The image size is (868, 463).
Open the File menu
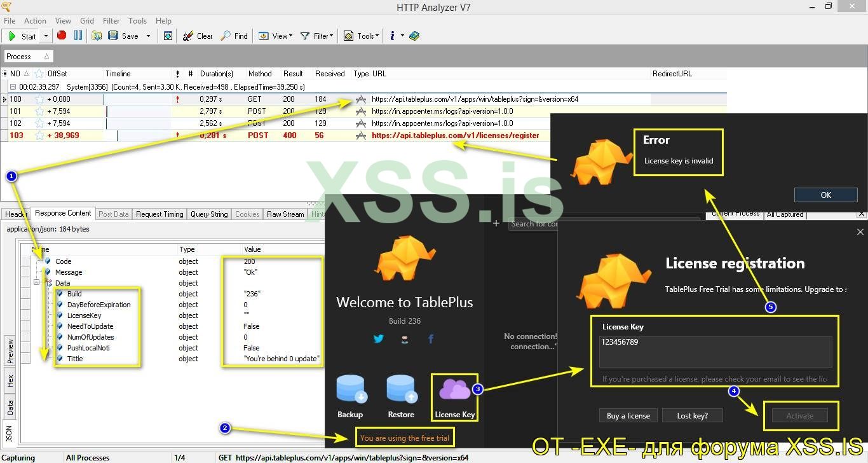click(x=10, y=21)
